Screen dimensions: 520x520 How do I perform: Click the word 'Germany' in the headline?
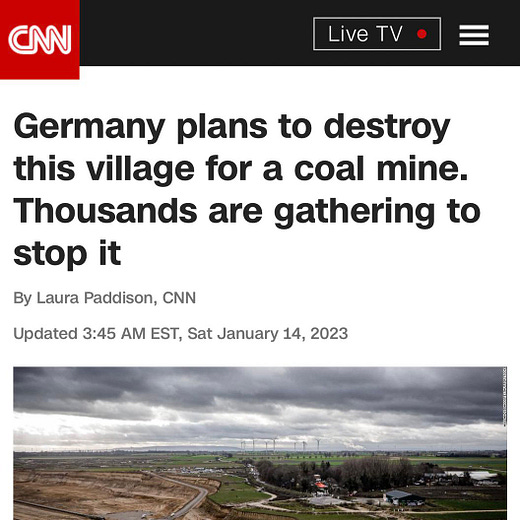(89, 127)
